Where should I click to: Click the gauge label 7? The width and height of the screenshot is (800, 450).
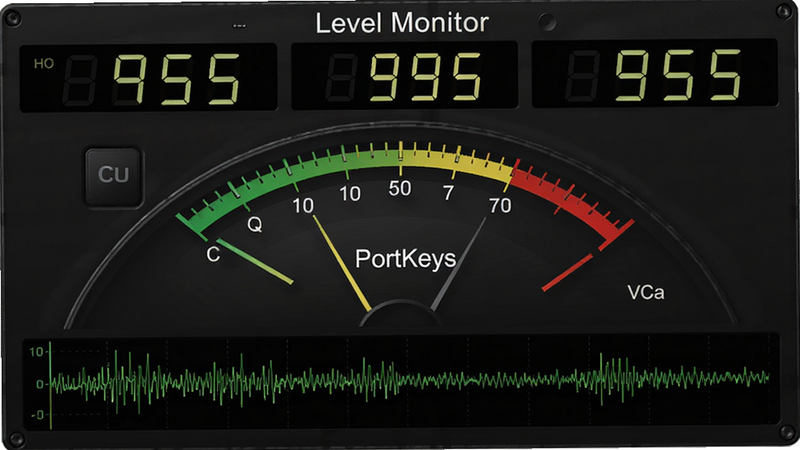[448, 193]
